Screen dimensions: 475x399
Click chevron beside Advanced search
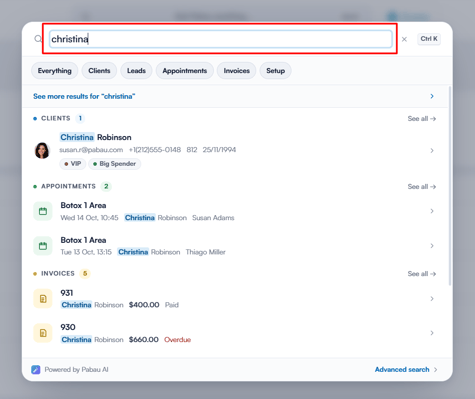point(436,370)
